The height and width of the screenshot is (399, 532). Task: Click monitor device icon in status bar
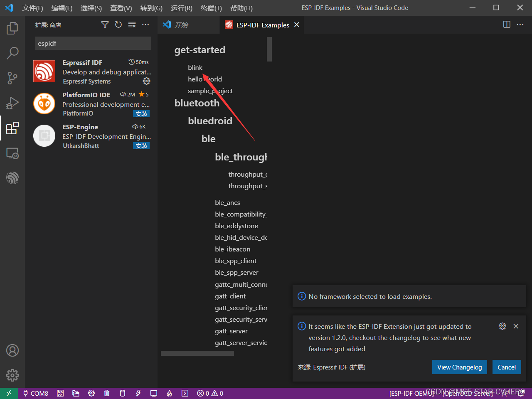point(154,393)
